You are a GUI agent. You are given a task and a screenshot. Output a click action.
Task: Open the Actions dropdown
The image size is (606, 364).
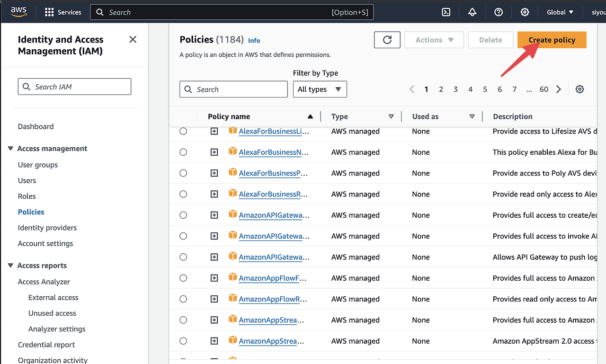point(434,40)
